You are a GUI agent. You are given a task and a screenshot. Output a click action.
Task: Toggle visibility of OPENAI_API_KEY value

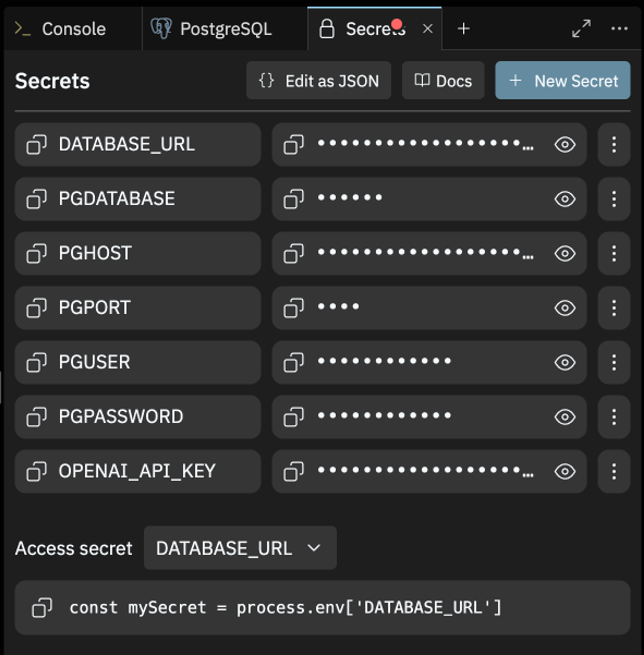(x=565, y=471)
